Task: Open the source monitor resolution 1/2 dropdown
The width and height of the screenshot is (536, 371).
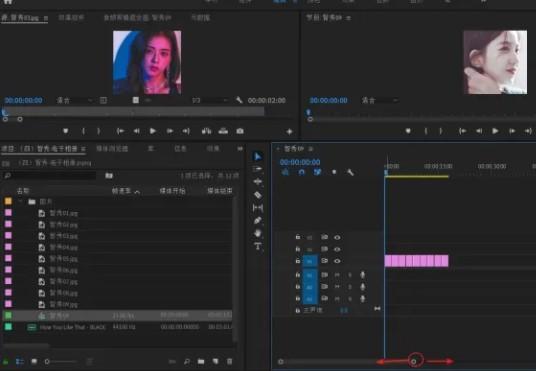Action: point(209,100)
